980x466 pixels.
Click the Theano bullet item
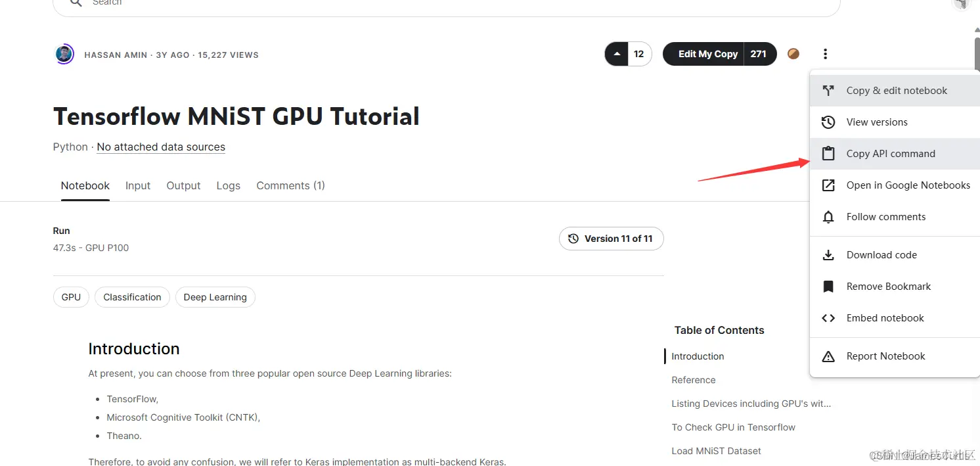pos(124,436)
